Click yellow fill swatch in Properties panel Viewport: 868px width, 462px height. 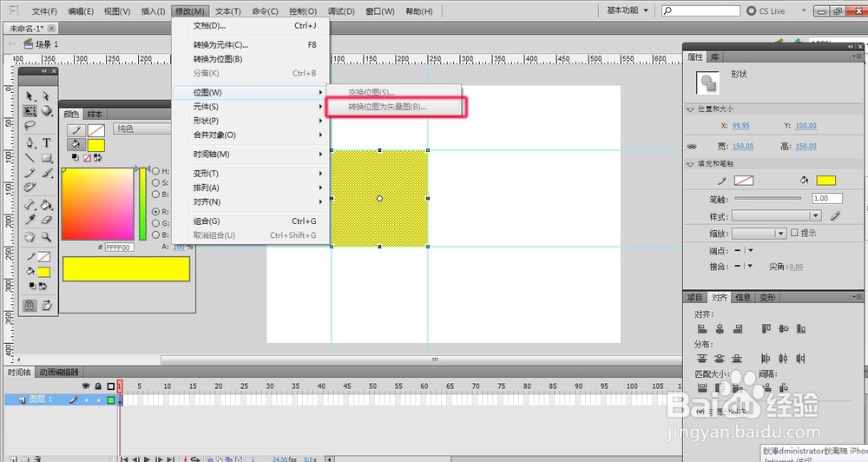click(x=826, y=180)
